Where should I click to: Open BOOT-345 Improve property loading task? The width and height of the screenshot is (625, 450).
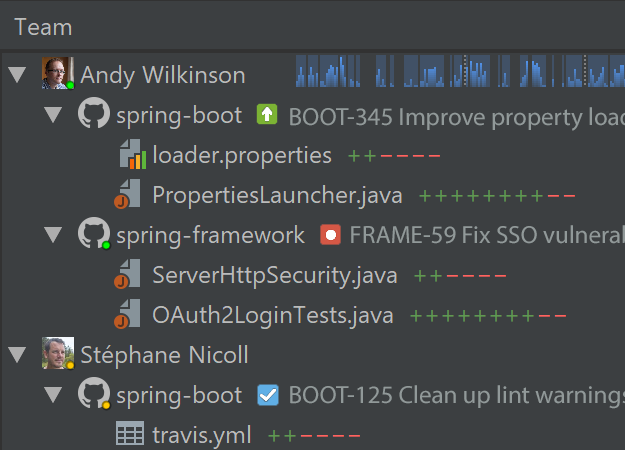pos(456,117)
